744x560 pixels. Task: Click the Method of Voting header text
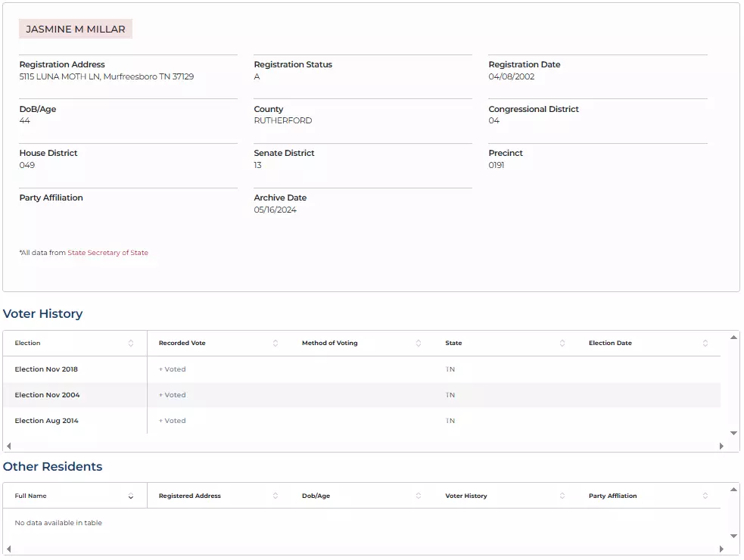tap(330, 343)
